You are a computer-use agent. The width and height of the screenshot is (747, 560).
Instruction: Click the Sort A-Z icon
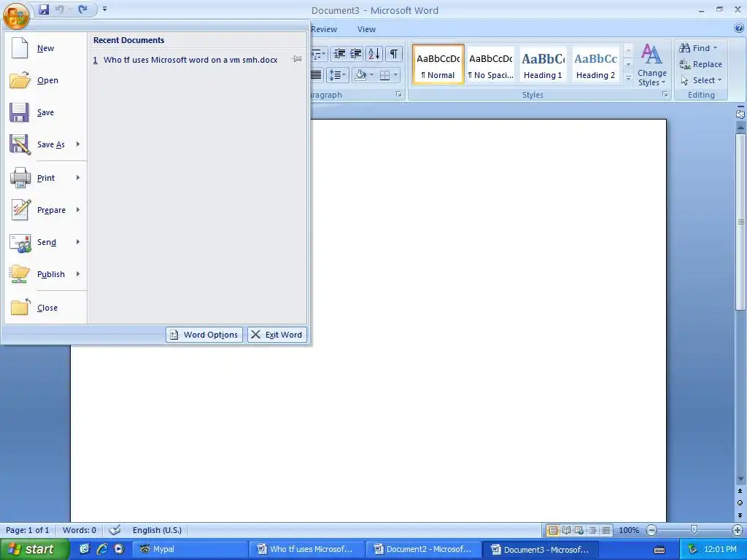click(374, 54)
